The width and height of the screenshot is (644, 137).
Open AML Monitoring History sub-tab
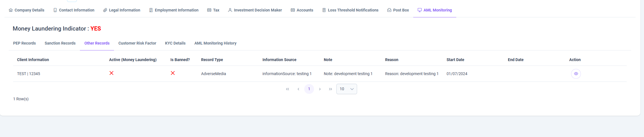pyautogui.click(x=215, y=43)
